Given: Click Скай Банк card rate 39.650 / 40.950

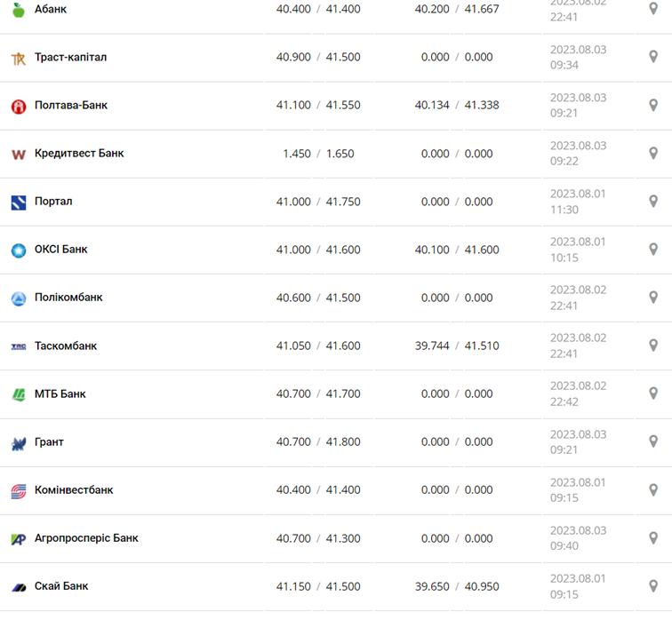Looking at the screenshot, I should pyautogui.click(x=457, y=586).
